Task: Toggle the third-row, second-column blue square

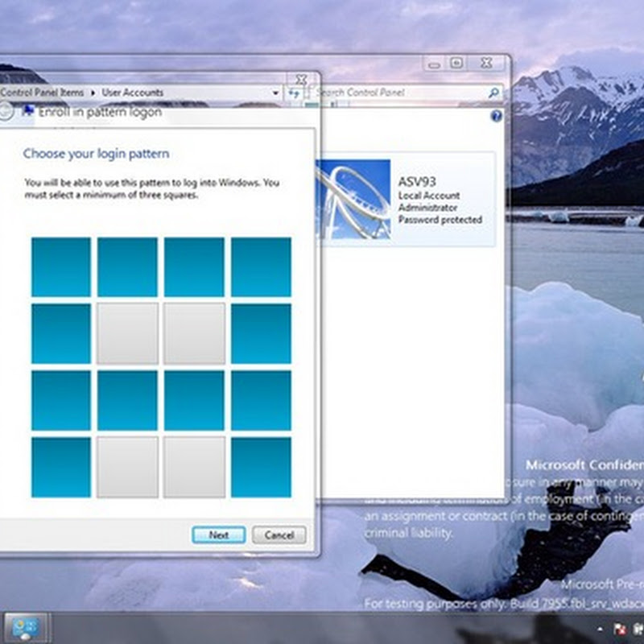Action: pos(127,400)
